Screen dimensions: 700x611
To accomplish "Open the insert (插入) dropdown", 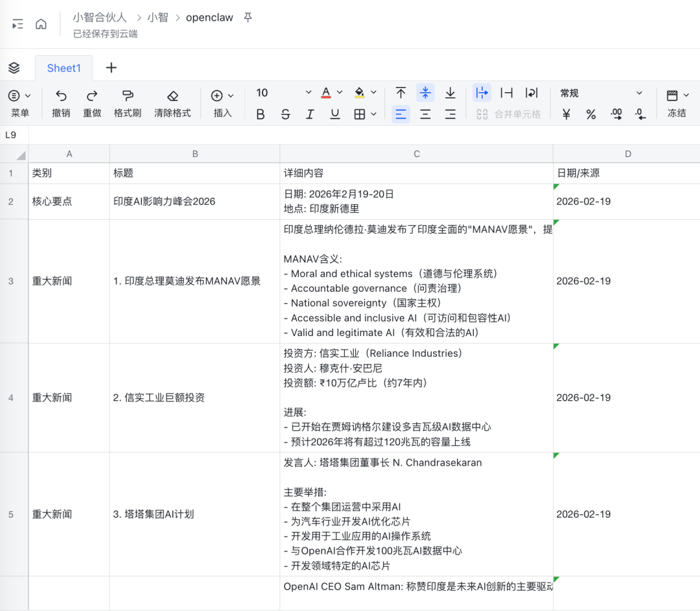I will coord(220,102).
